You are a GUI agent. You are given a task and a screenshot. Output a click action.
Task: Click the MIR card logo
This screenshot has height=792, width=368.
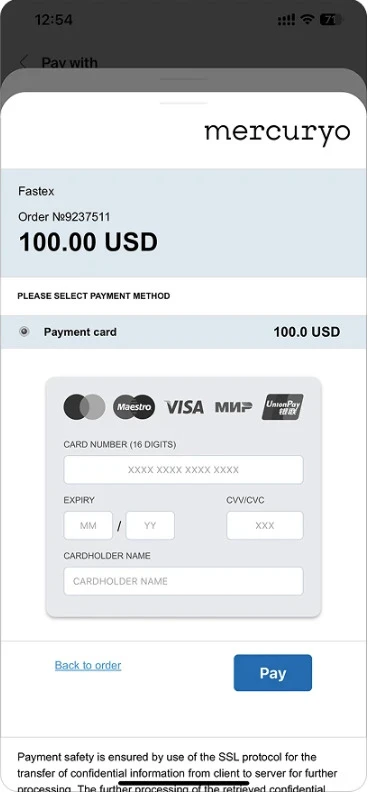tap(234, 407)
